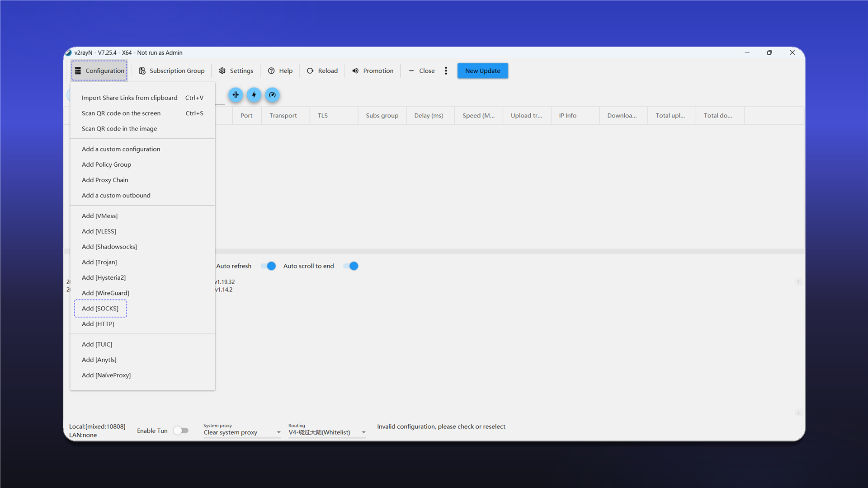Screen dimensions: 868x488
Task: Click the Close toolbar button
Action: 422,71
